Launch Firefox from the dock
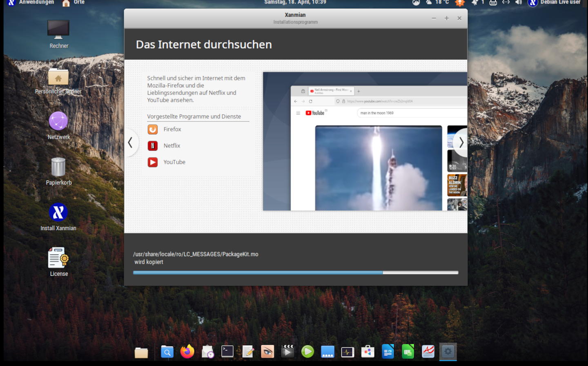This screenshot has width=588, height=366. click(187, 352)
